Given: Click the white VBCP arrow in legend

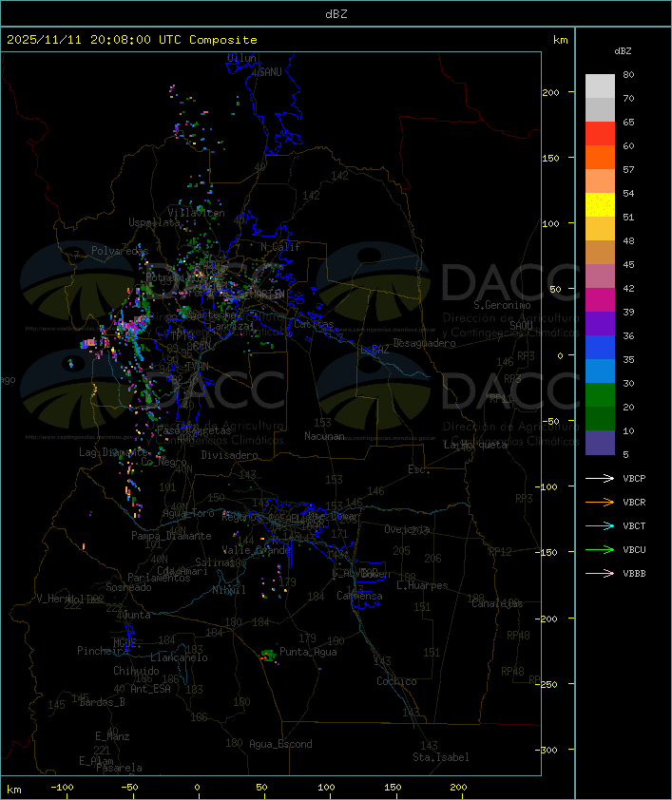Looking at the screenshot, I should point(600,478).
